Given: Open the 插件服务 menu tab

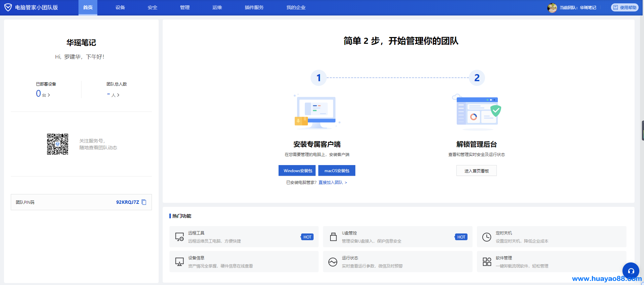Looking at the screenshot, I should pyautogui.click(x=254, y=7).
